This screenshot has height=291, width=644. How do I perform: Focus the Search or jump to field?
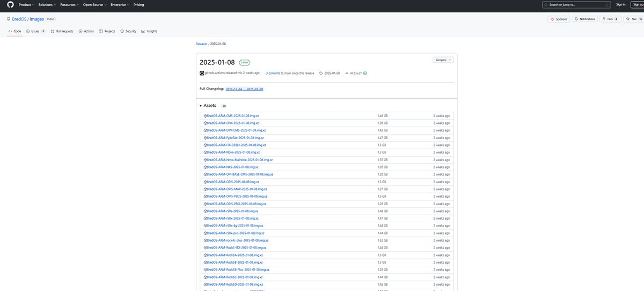[575, 4]
